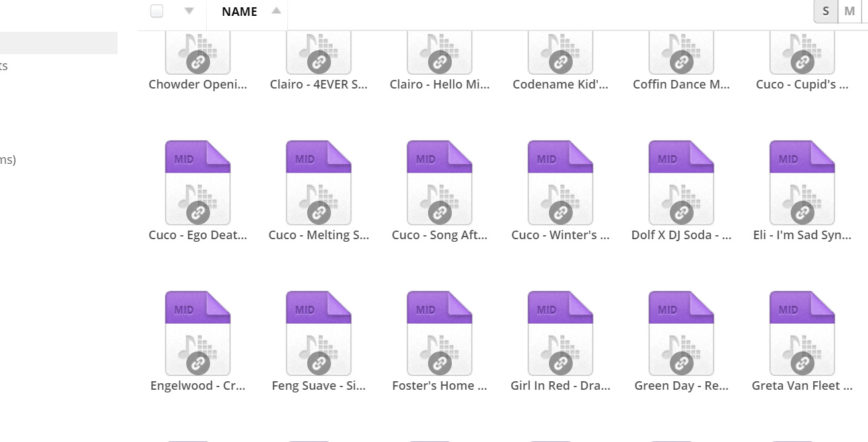Click the file name 'Green Day - Re...'
The width and height of the screenshot is (868, 442).
[x=681, y=386]
